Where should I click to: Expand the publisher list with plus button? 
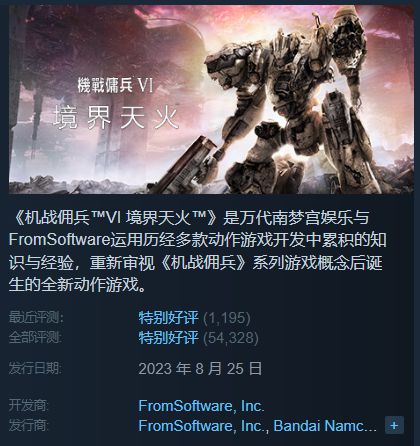tap(394, 425)
